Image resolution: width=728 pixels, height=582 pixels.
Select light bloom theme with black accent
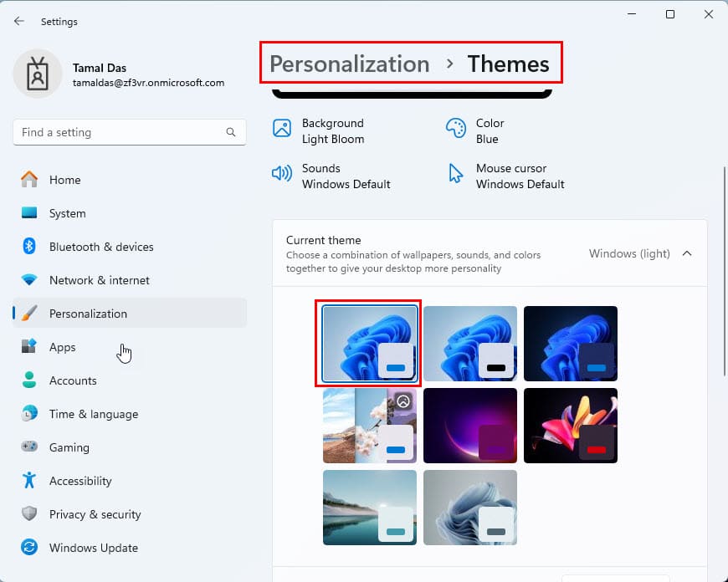[x=470, y=344]
